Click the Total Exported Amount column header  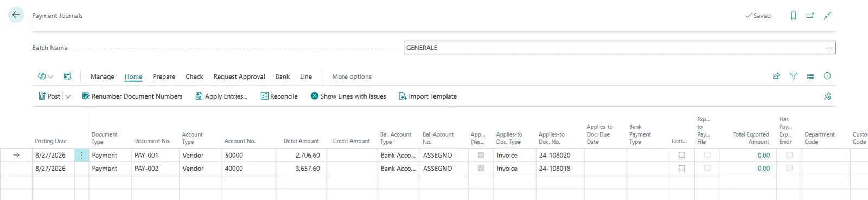pyautogui.click(x=751, y=138)
